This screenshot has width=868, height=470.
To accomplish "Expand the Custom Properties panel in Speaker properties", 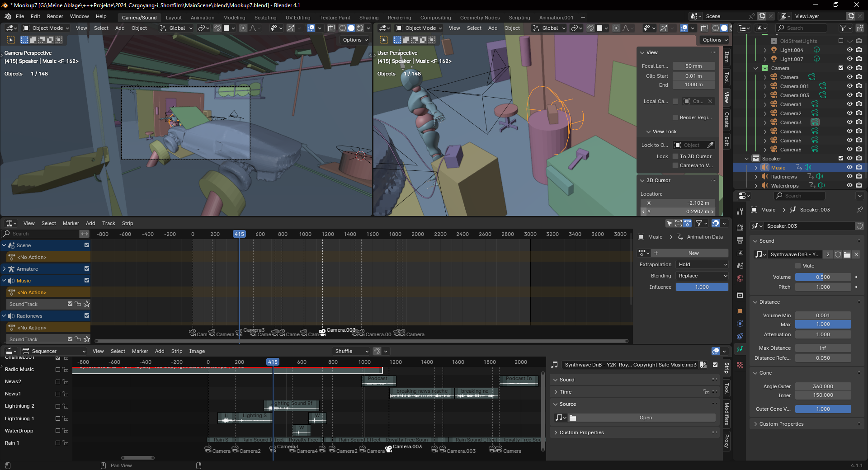I will tap(781, 424).
